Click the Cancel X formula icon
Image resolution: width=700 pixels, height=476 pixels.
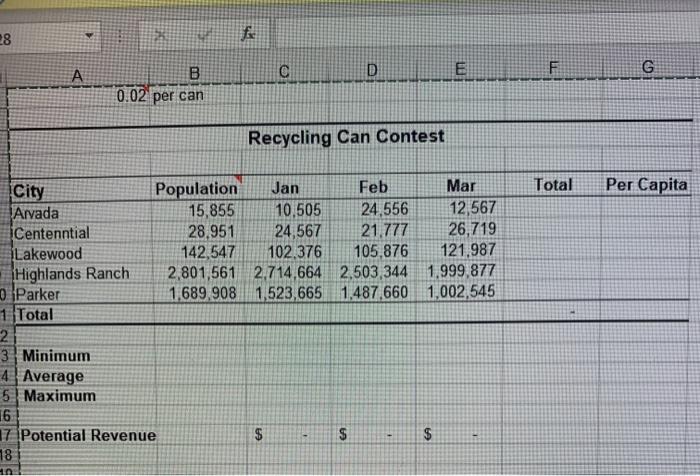(161, 35)
